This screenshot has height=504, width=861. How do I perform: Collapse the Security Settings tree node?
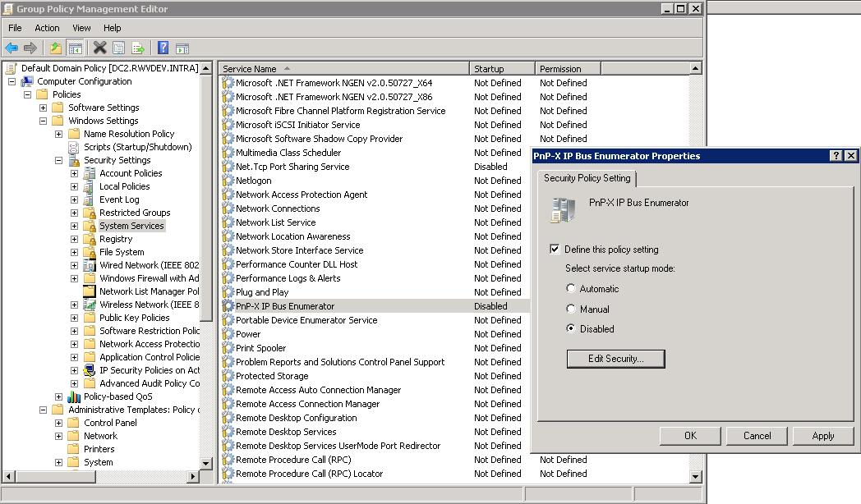point(59,160)
